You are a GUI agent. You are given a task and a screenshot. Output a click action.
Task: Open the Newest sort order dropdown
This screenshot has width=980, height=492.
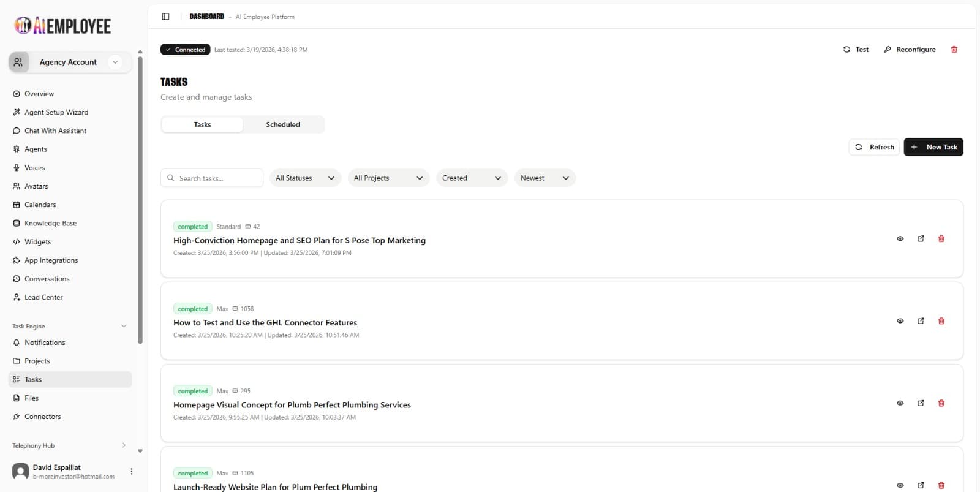tap(545, 178)
